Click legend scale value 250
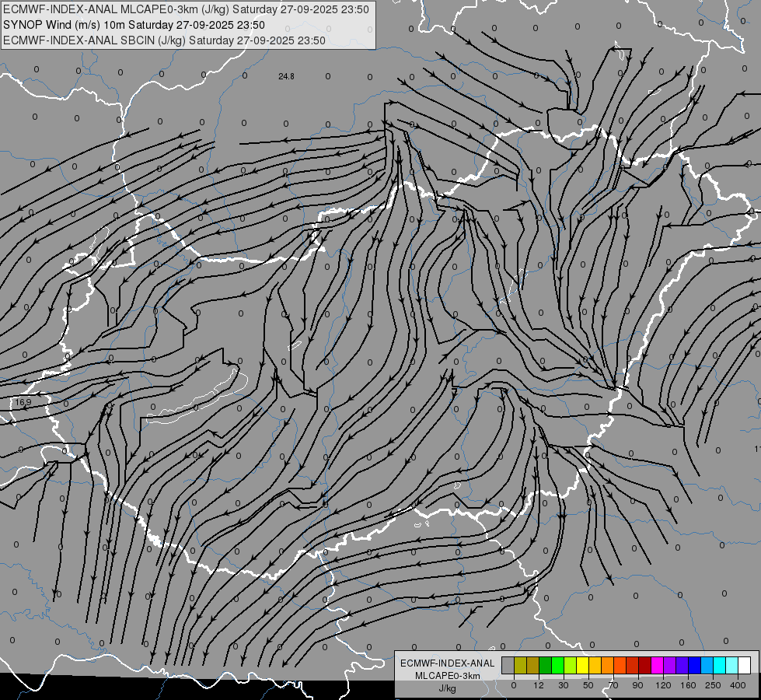The image size is (761, 700). click(713, 685)
